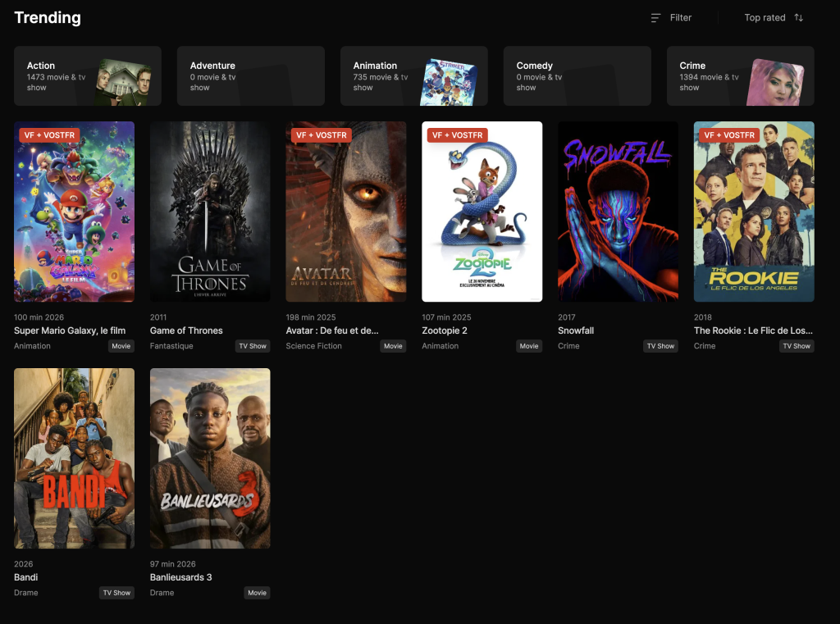Open the Filter option
The height and width of the screenshot is (624, 840).
pyautogui.click(x=671, y=18)
